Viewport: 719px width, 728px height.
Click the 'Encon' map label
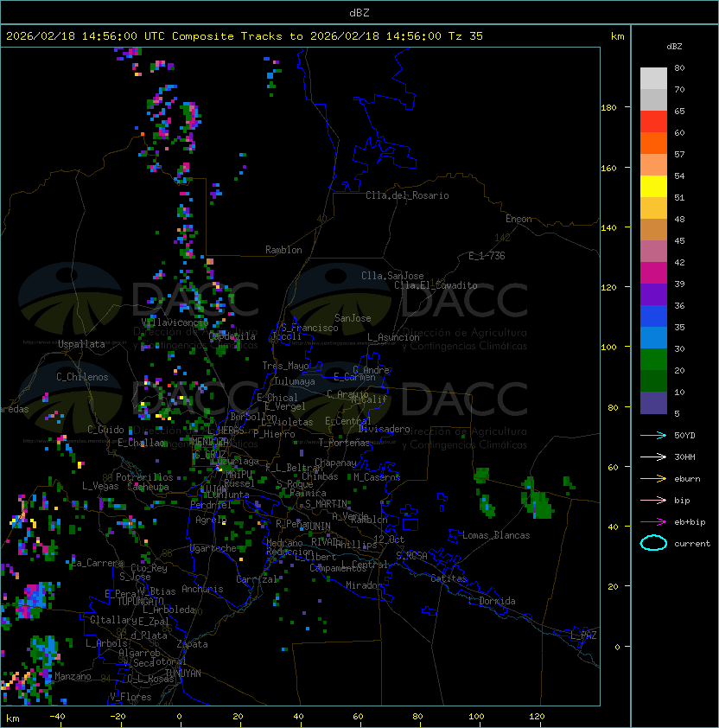pos(519,219)
